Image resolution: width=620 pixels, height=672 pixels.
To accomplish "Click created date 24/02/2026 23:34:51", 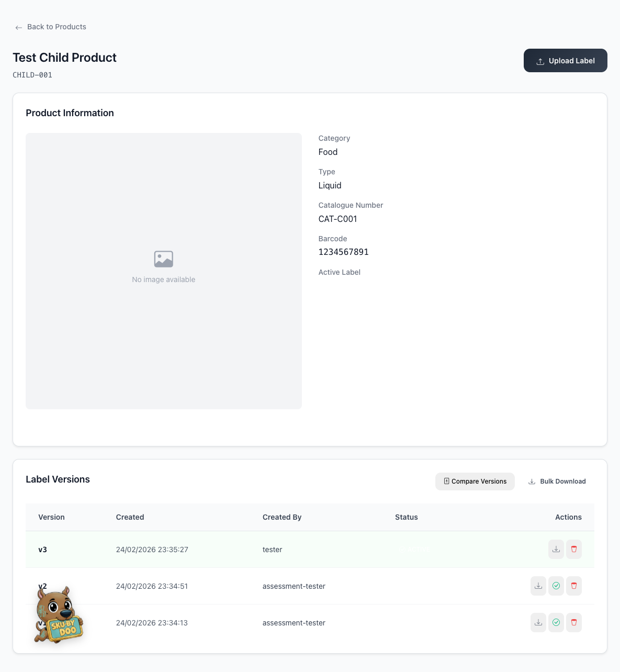I will [x=152, y=586].
